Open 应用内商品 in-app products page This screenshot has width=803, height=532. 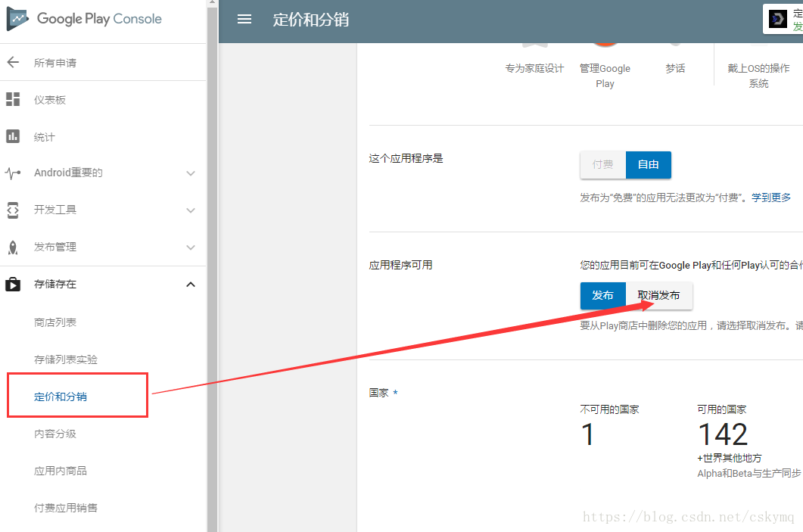coord(61,471)
